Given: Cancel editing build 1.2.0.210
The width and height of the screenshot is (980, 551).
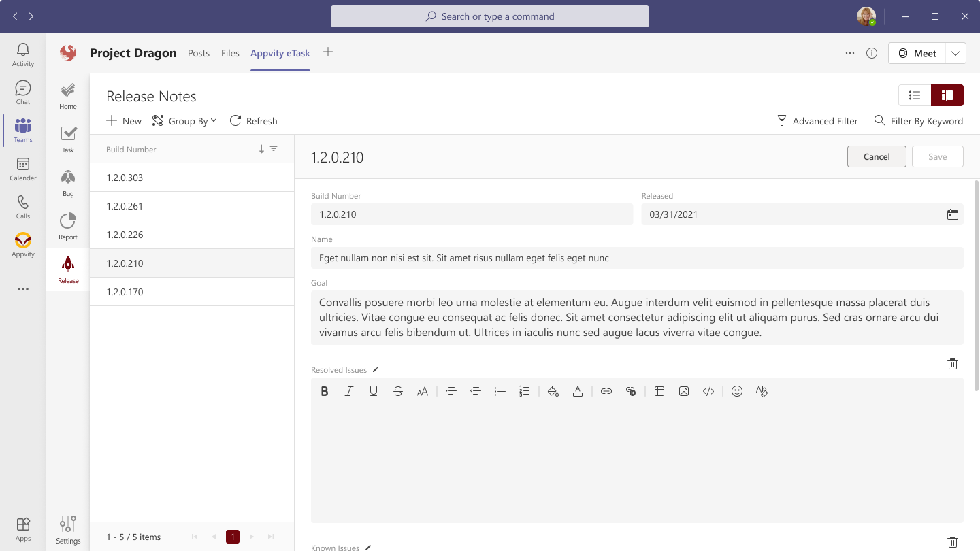Looking at the screenshot, I should tap(876, 156).
